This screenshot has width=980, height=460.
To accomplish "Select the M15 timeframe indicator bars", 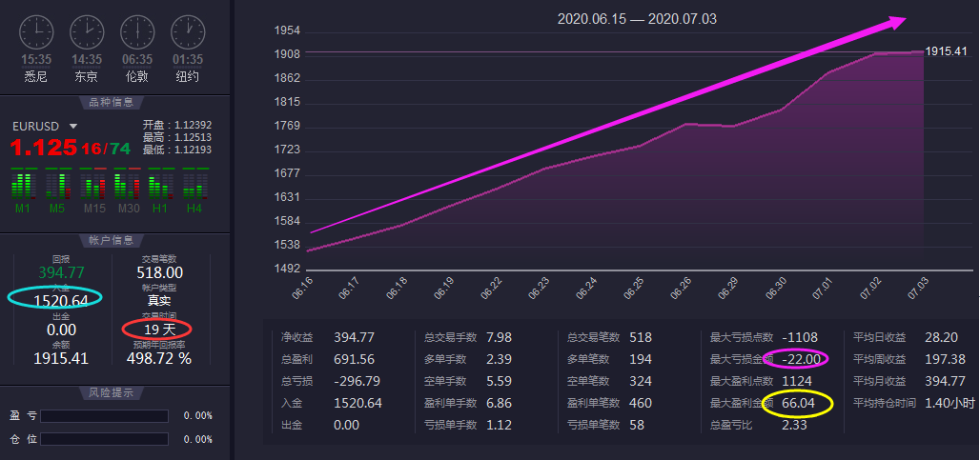I will click(93, 184).
